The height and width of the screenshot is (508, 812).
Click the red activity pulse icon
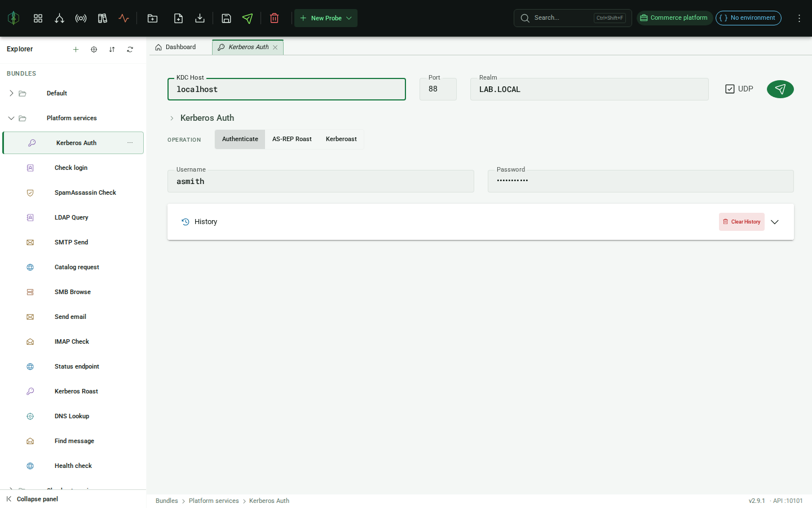click(123, 18)
